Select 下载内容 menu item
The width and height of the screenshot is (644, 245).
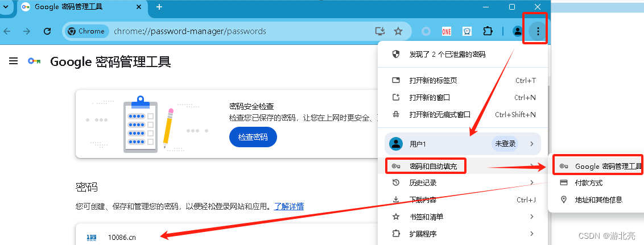463,200
